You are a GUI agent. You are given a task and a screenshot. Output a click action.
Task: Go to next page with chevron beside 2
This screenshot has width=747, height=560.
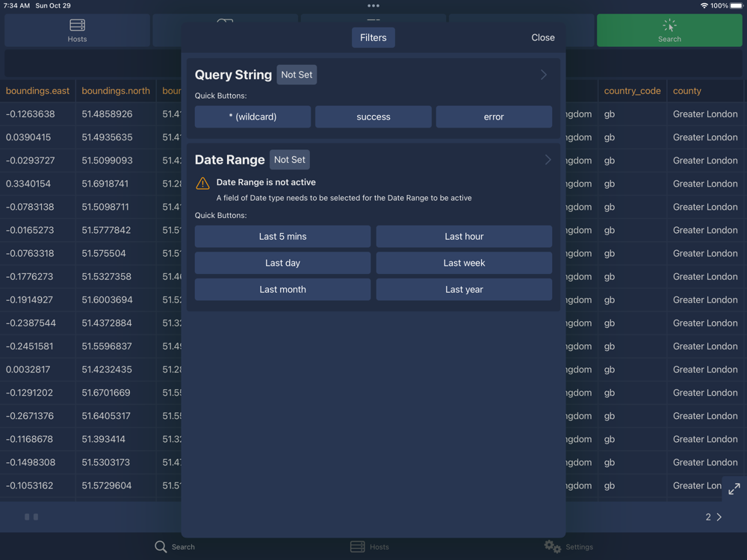point(719,517)
